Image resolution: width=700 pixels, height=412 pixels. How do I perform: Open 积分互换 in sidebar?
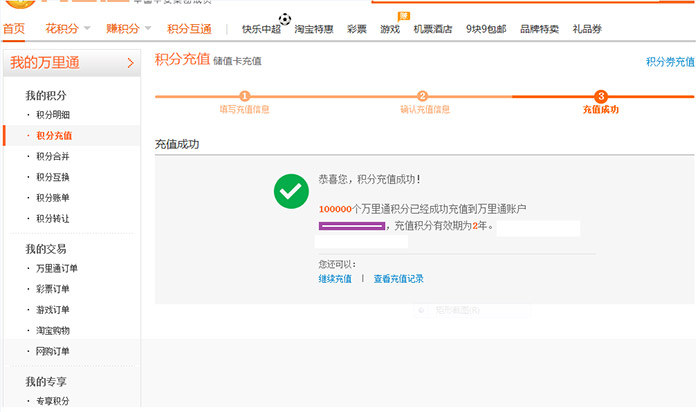[x=53, y=177]
